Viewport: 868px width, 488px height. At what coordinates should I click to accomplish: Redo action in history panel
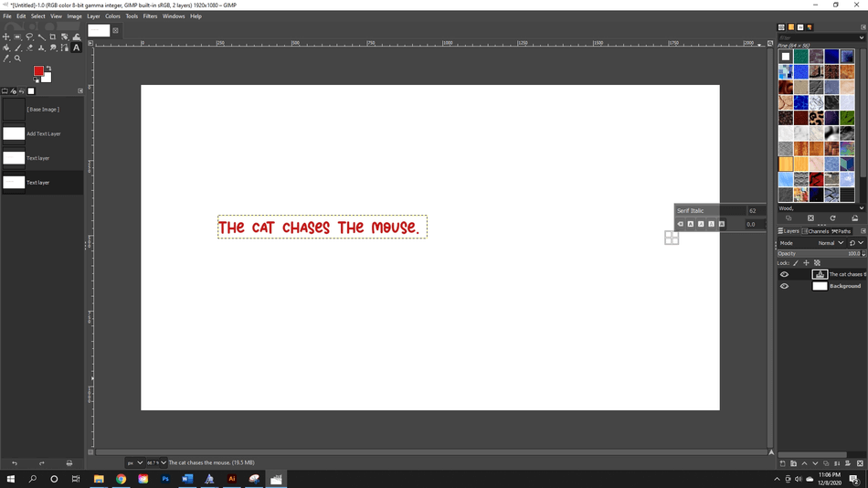coord(41,463)
